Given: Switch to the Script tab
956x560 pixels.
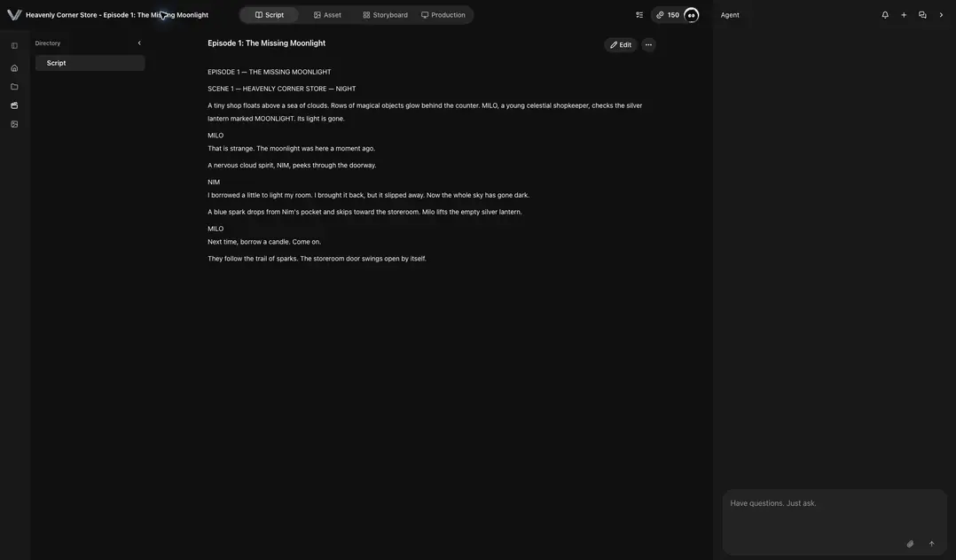Looking at the screenshot, I should [269, 15].
